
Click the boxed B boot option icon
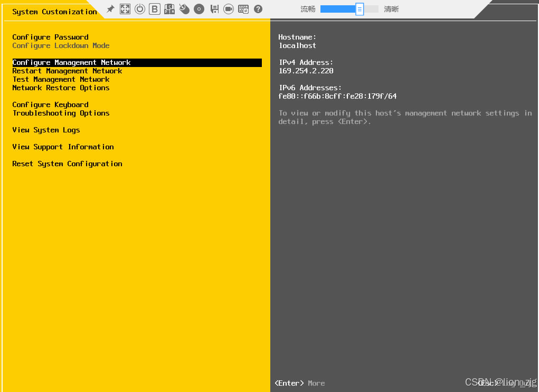155,9
